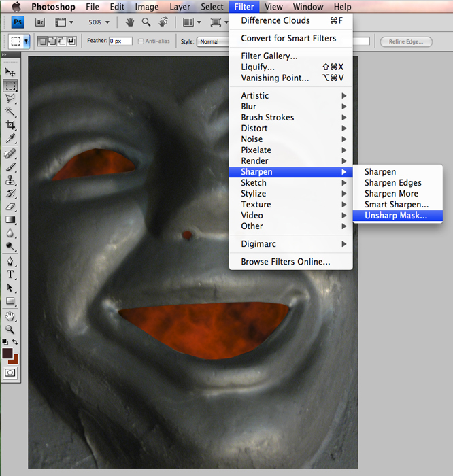Image resolution: width=453 pixels, height=476 pixels.
Task: Select the Pen tool
Action: pos(10,261)
